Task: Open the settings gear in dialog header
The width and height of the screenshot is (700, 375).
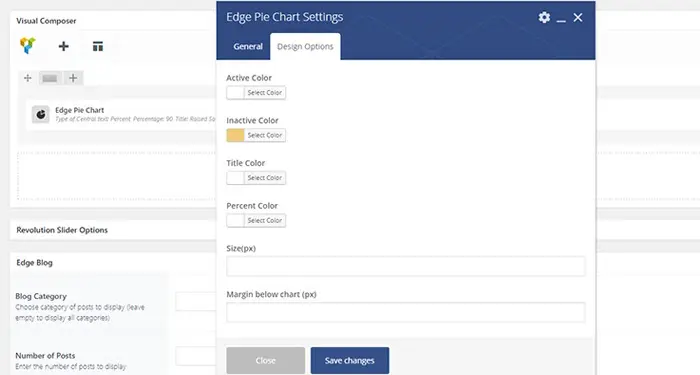Action: tap(544, 17)
